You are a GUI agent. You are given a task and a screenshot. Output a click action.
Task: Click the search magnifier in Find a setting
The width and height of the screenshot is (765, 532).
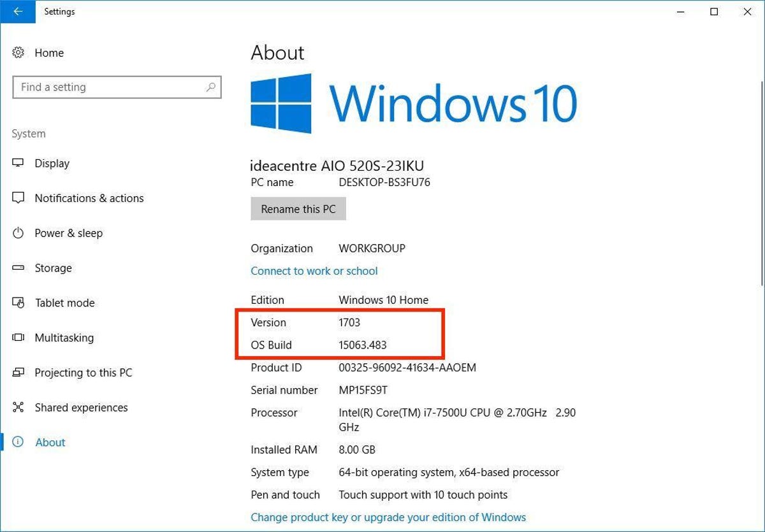pos(210,87)
